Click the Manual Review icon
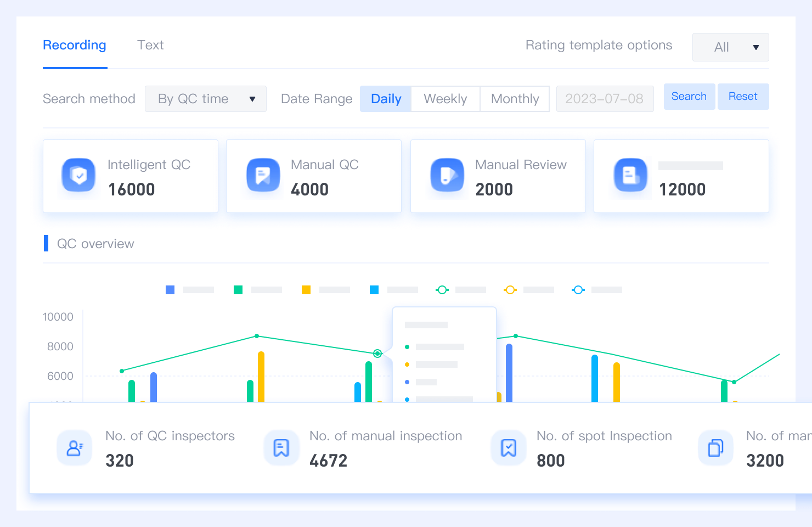812x527 pixels. coord(448,176)
